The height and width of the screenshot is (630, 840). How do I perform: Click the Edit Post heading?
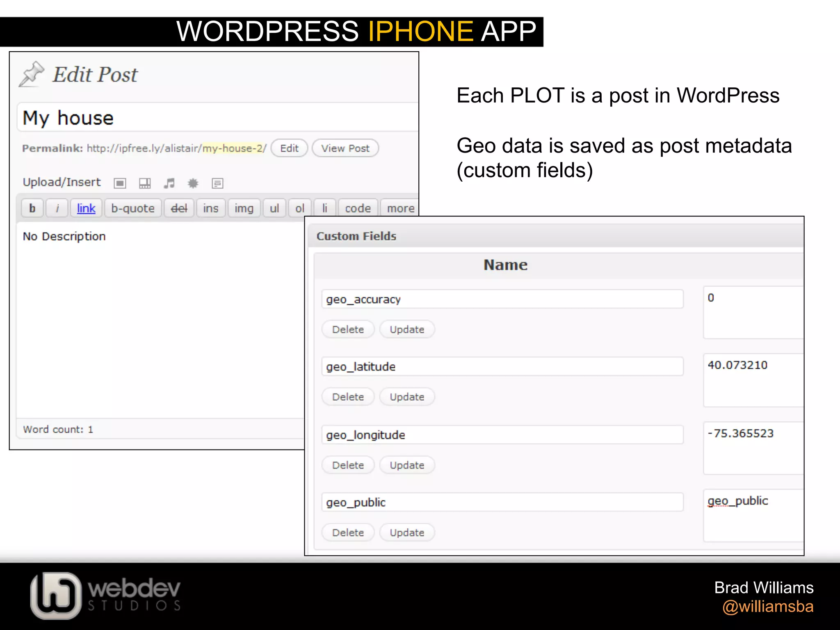95,75
